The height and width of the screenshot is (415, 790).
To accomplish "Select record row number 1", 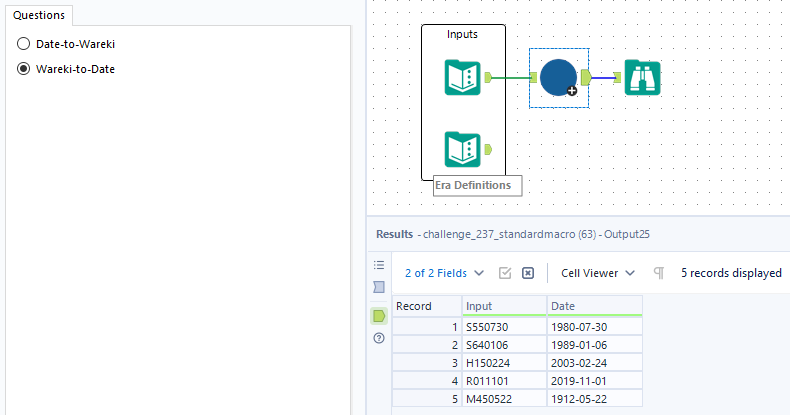I will pos(427,327).
